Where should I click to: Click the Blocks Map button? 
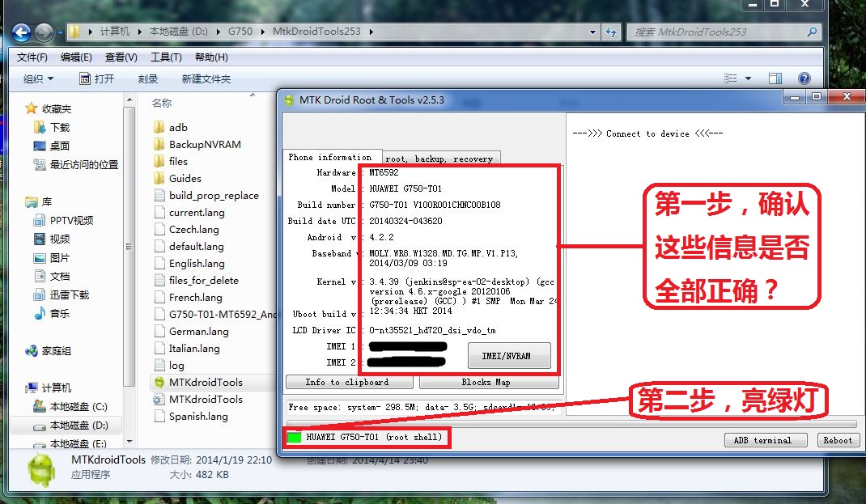(x=488, y=382)
